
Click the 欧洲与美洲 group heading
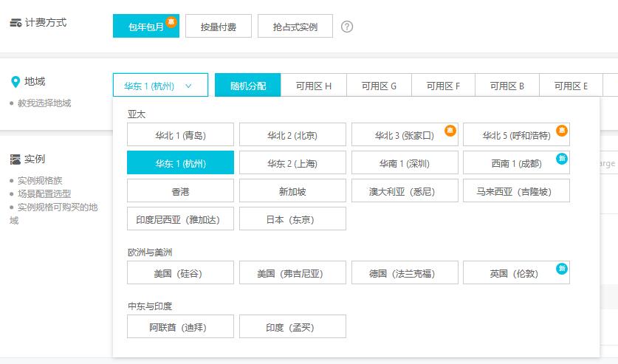[x=150, y=252]
